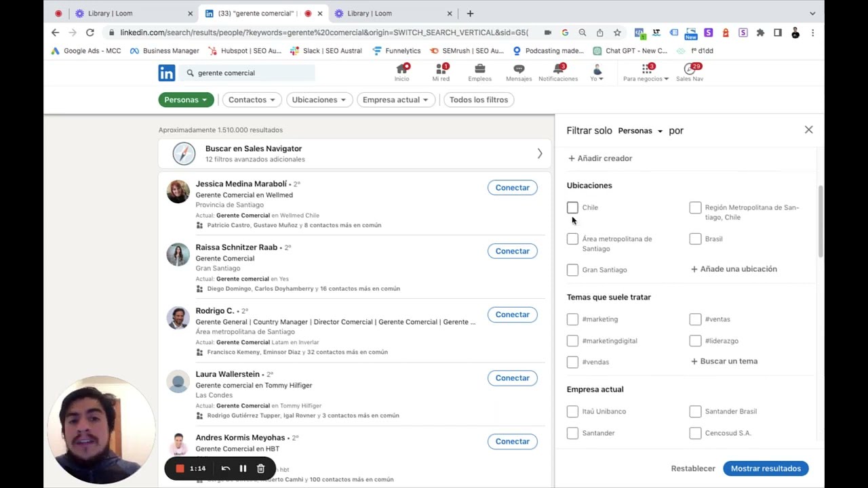
Task: Open Todos los filtros
Action: (479, 100)
